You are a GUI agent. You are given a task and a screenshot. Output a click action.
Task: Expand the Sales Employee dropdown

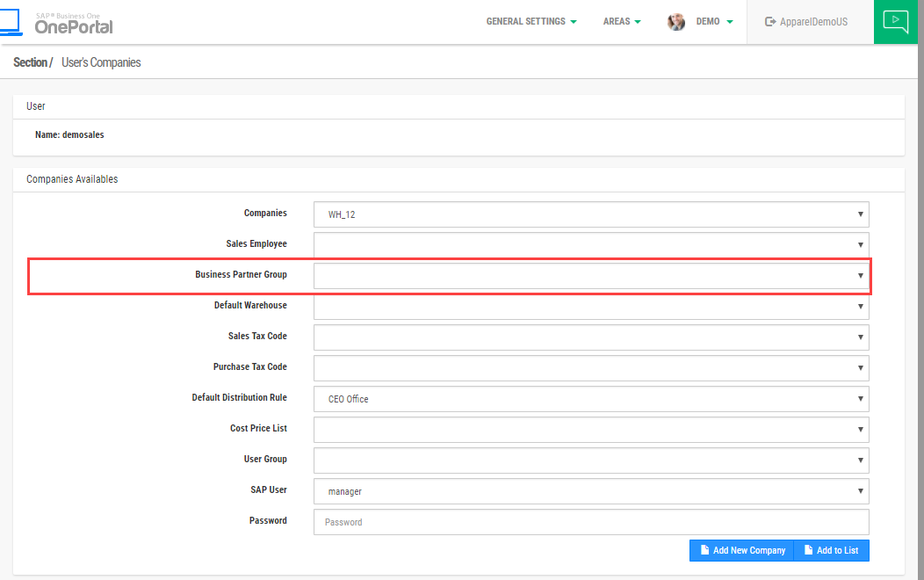click(590, 245)
